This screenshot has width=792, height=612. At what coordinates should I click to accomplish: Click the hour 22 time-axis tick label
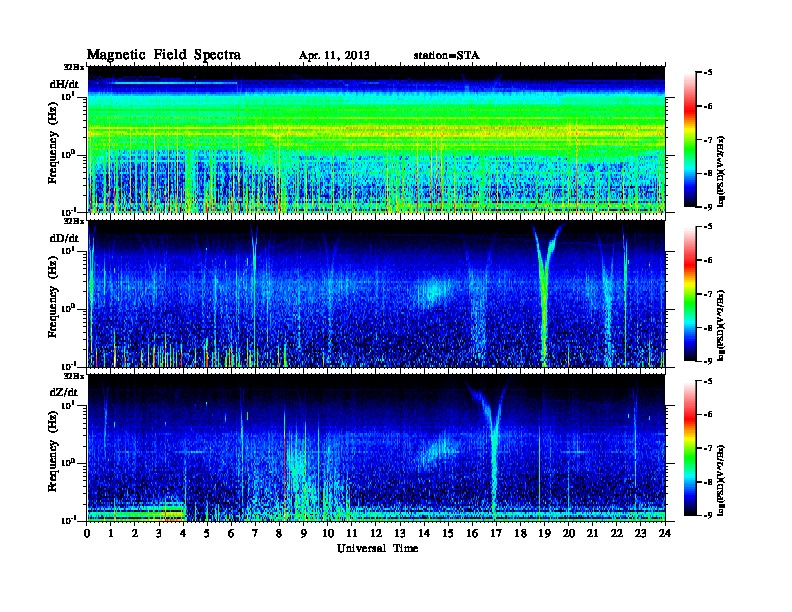[617, 534]
